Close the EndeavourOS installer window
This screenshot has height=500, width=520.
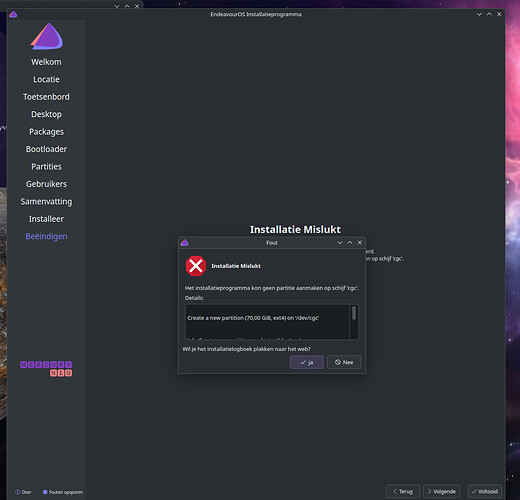coord(499,14)
